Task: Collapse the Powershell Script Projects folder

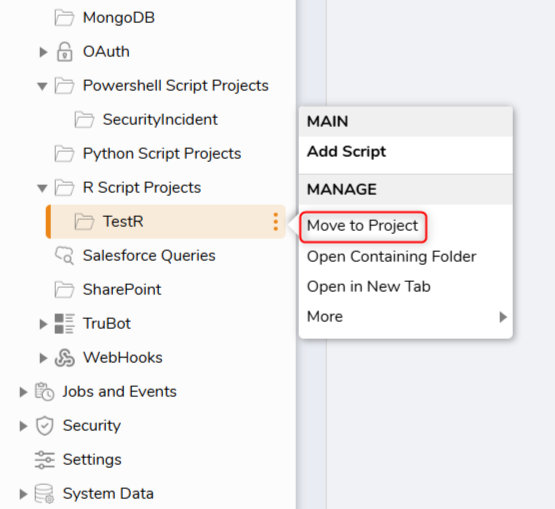Action: pos(42,86)
